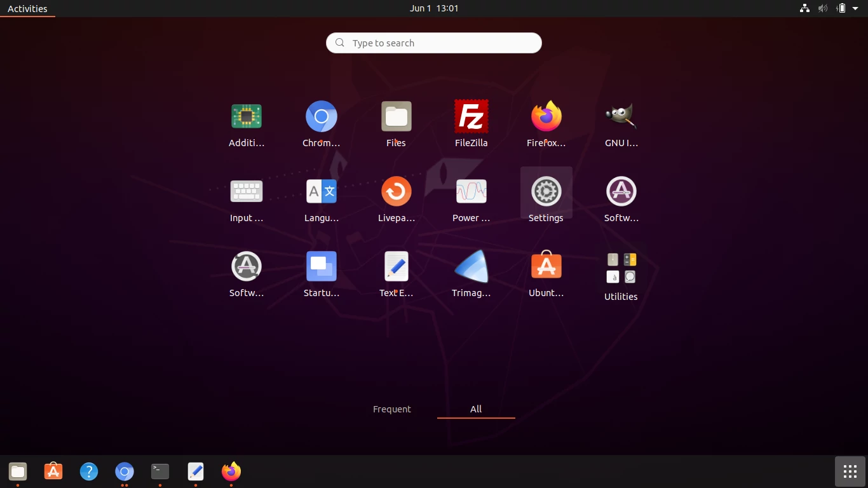Click the Type to search field

434,43
